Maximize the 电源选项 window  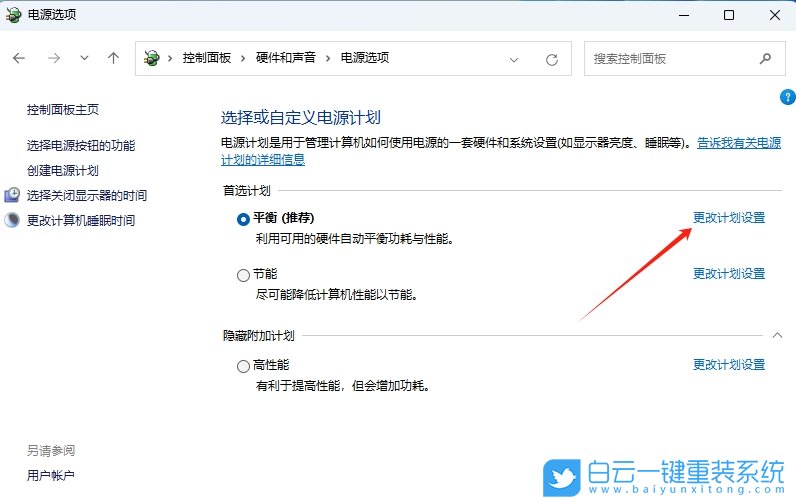point(728,15)
